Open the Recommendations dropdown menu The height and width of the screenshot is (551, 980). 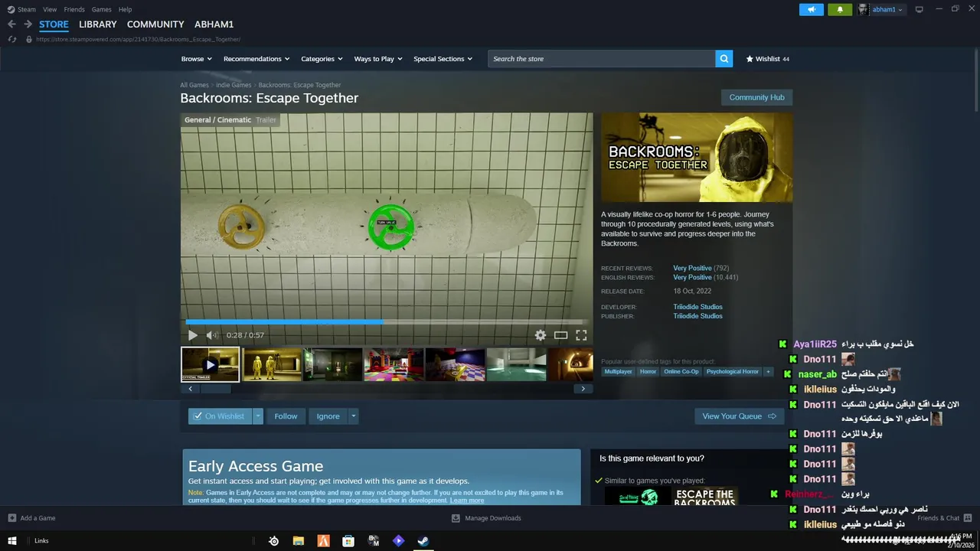[256, 59]
